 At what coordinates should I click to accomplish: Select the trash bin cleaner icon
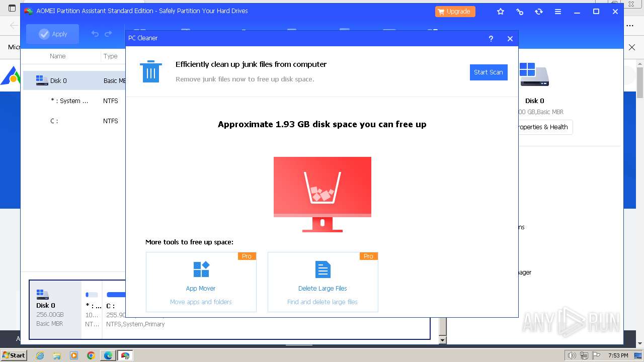(150, 71)
